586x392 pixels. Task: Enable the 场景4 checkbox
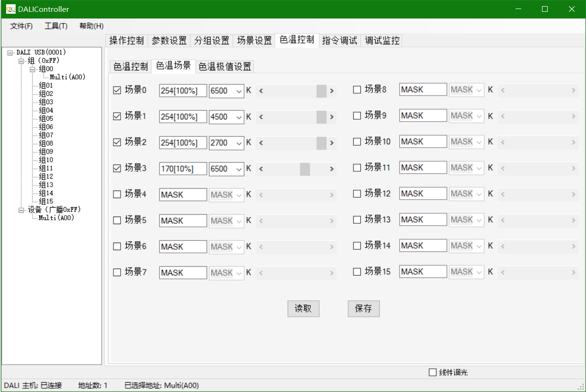117,194
